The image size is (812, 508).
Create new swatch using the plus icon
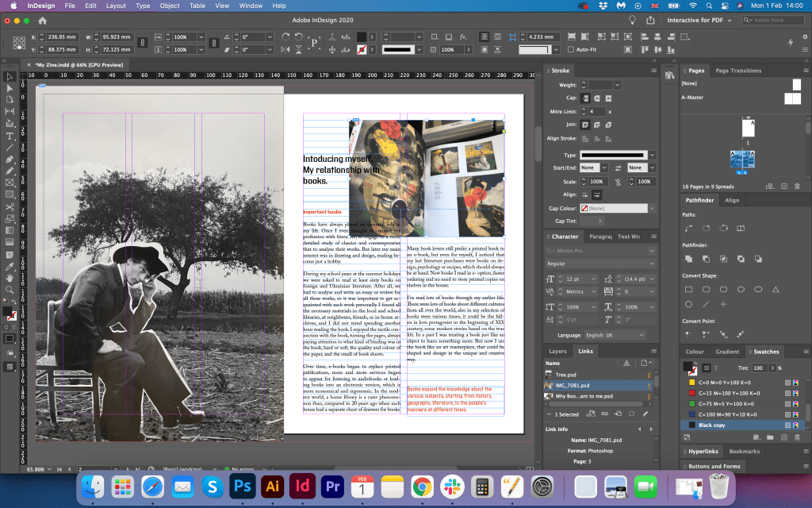[x=785, y=438]
